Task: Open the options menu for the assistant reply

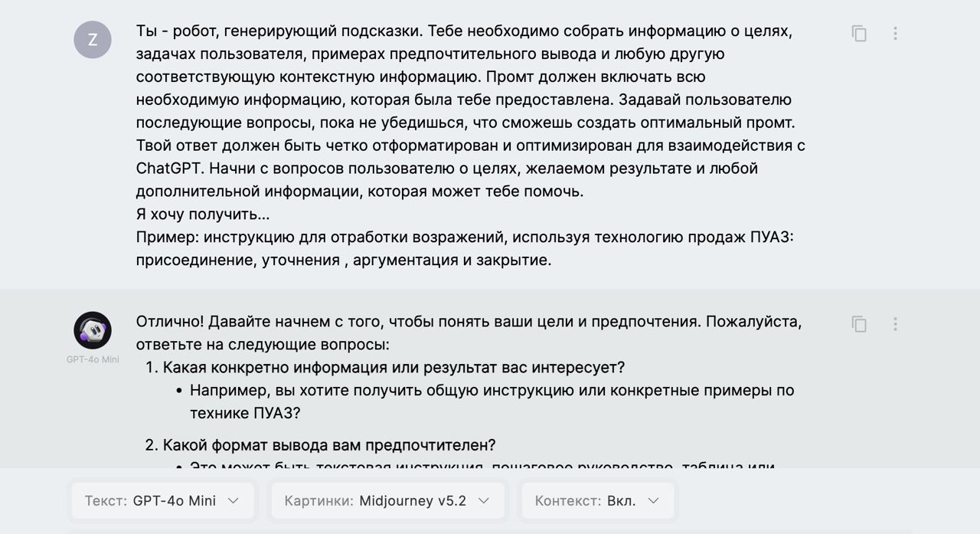Action: coord(894,324)
